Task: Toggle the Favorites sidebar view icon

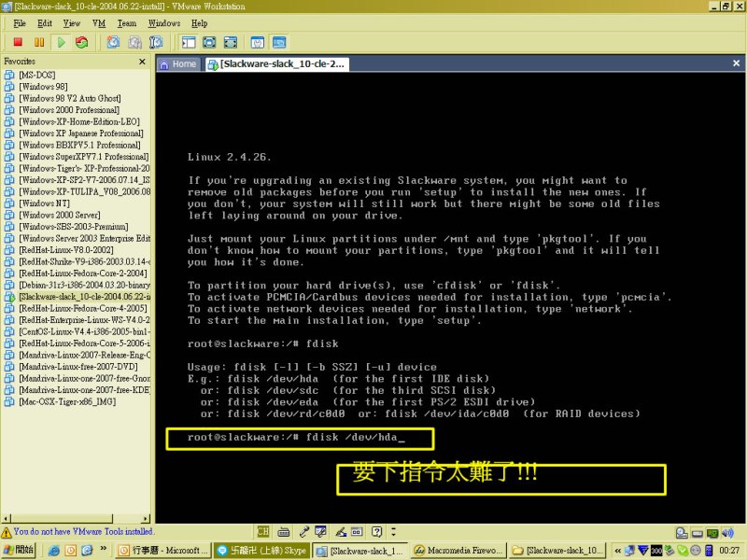Action: [189, 42]
